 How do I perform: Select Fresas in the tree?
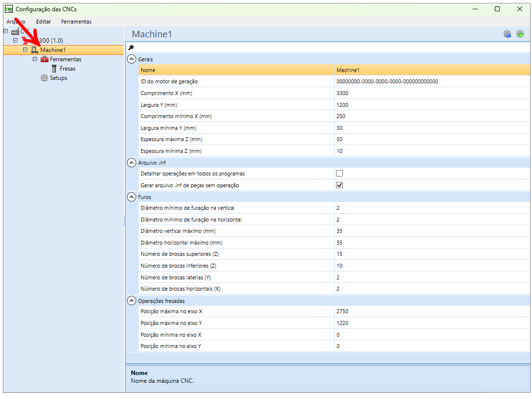point(68,69)
